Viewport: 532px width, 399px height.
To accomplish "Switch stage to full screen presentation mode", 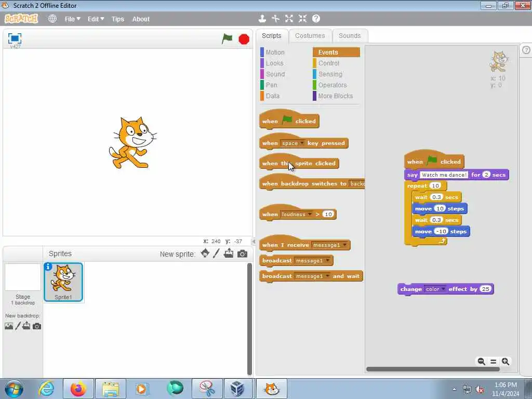I will click(15, 38).
